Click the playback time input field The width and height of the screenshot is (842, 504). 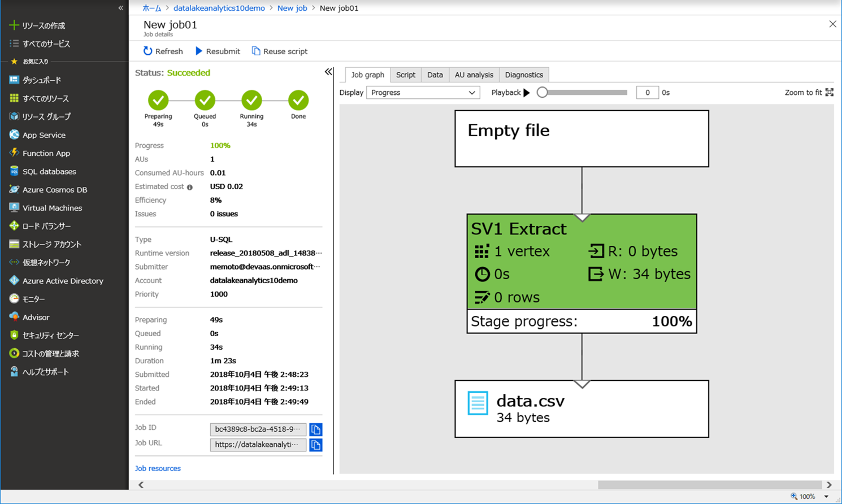[x=648, y=93]
